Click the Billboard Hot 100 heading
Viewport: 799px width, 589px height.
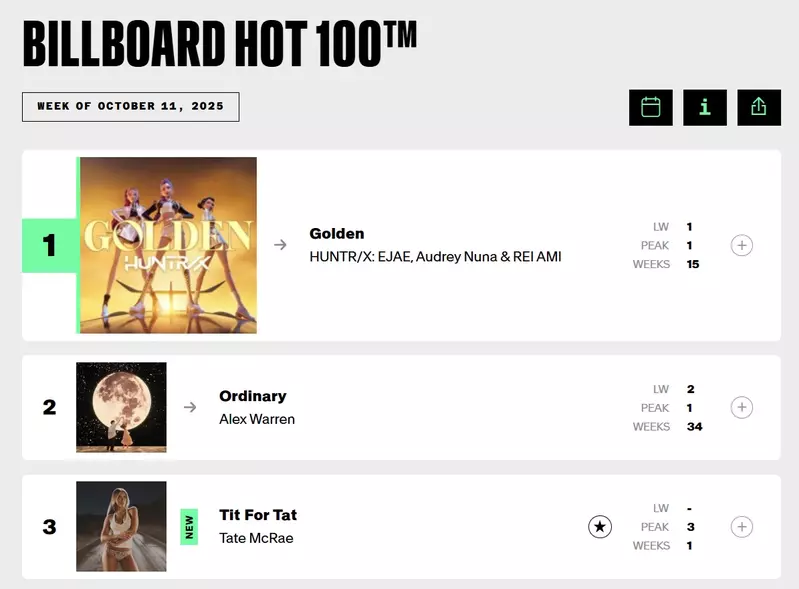[x=219, y=43]
